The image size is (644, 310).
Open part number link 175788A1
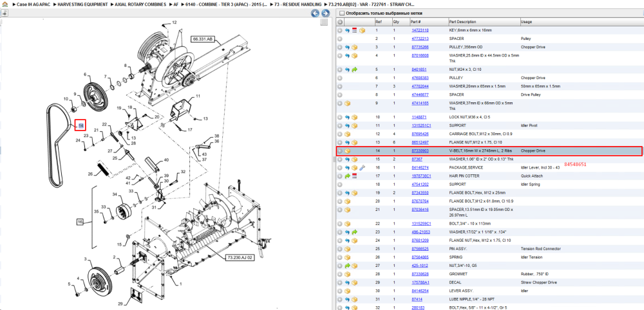pyautogui.click(x=421, y=282)
